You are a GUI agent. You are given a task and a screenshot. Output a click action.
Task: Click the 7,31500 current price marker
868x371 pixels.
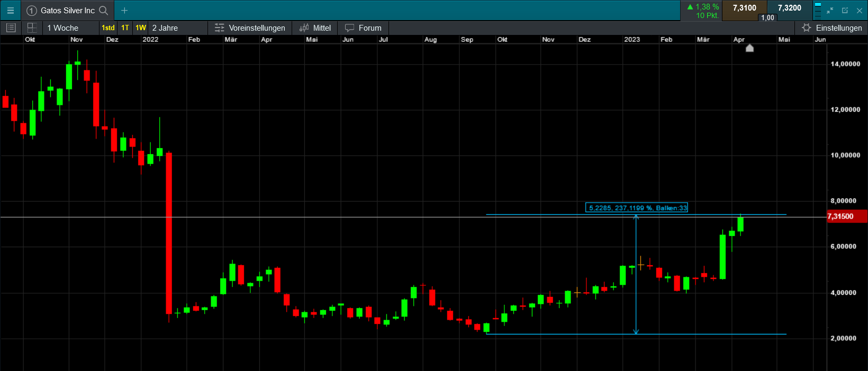pyautogui.click(x=847, y=216)
